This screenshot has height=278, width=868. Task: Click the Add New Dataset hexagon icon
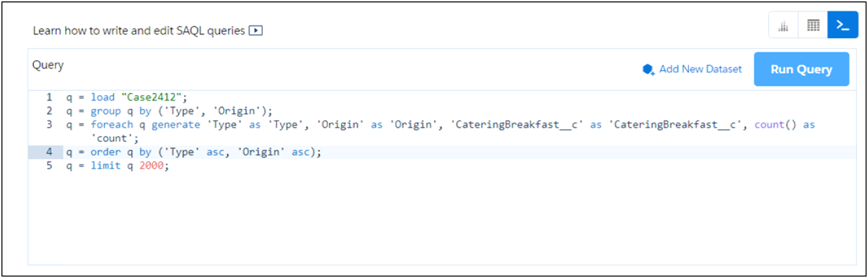tap(649, 69)
